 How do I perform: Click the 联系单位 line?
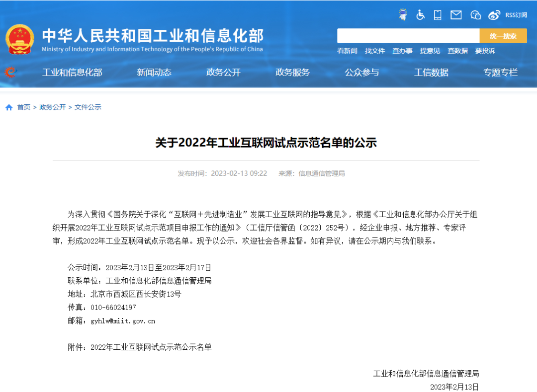(x=139, y=281)
